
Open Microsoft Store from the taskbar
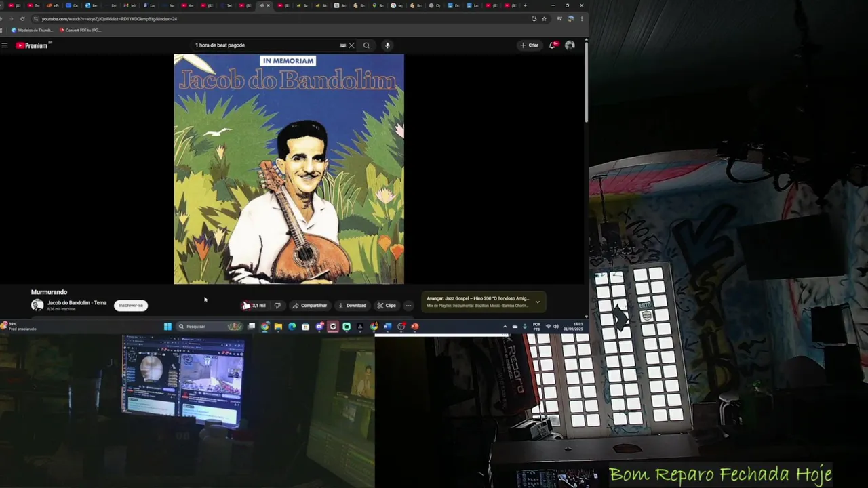305,326
